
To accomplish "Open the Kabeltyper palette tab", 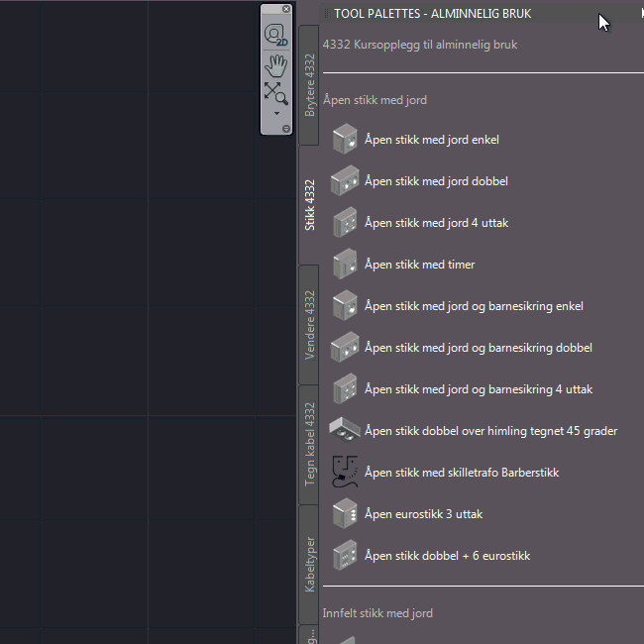I will pos(309,564).
